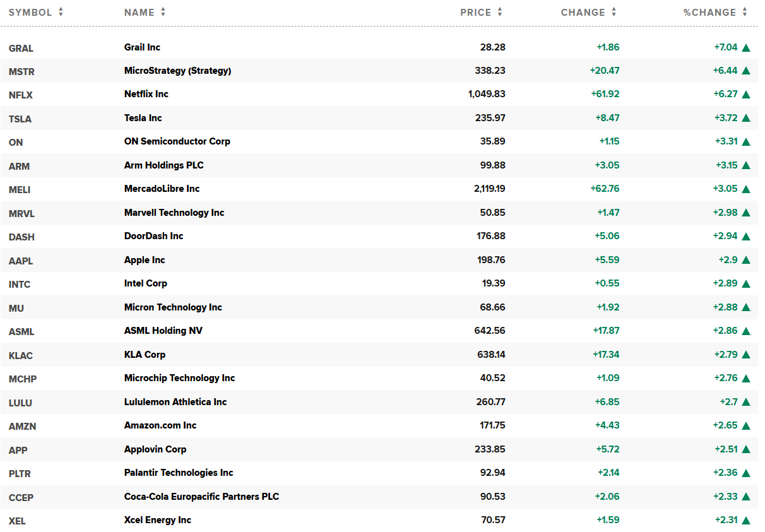
Task: Open Grail Inc company name
Action: pyautogui.click(x=142, y=47)
